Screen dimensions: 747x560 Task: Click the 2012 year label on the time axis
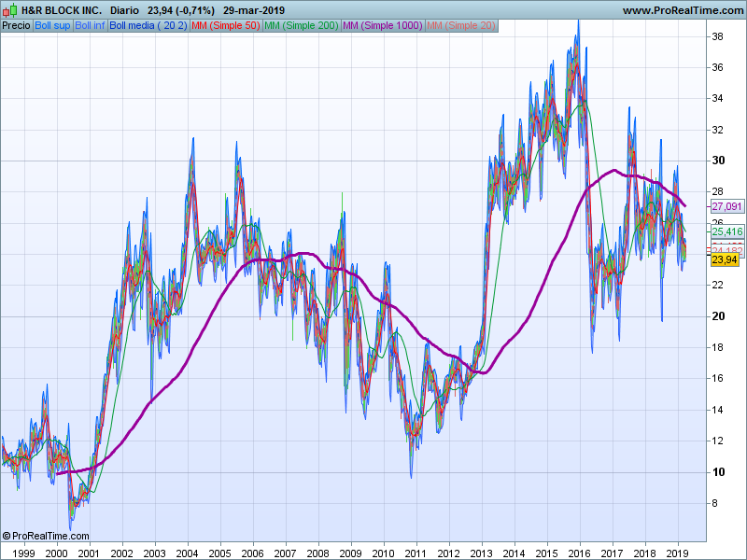(449, 553)
